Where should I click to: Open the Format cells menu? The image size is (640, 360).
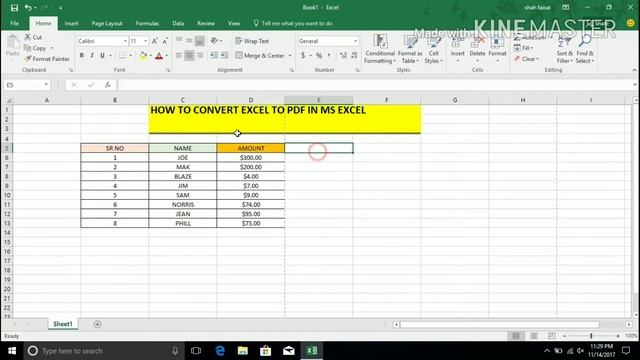(497, 49)
